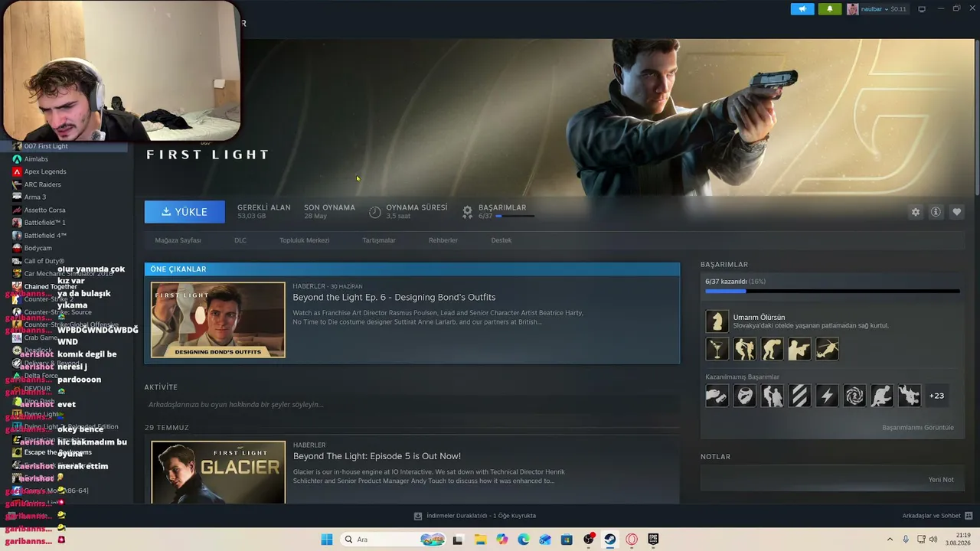
Task: Click Başarımlarımı Görüntüle link
Action: [918, 427]
